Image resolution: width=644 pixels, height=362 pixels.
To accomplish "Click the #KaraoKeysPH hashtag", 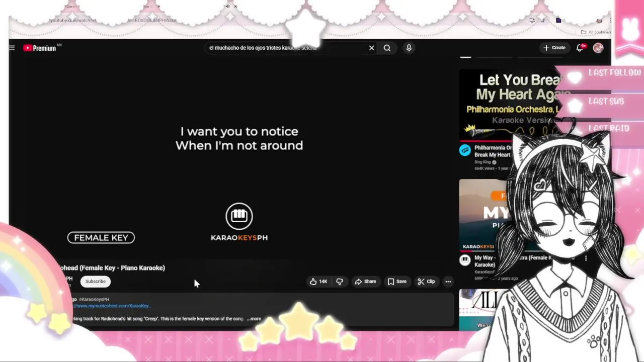I will 94,300.
